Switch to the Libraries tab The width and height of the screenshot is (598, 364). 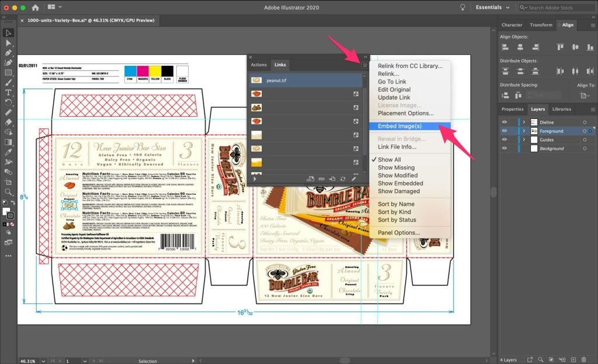pyautogui.click(x=562, y=109)
